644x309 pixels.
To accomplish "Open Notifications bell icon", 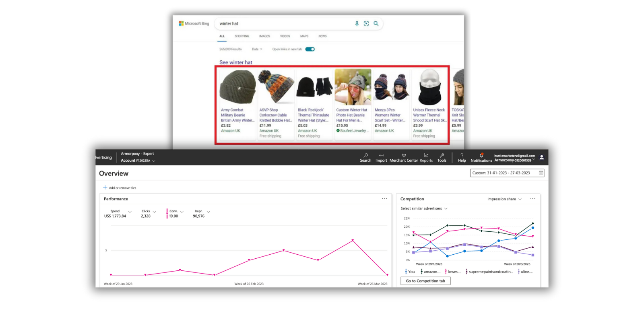I will pyautogui.click(x=481, y=155).
